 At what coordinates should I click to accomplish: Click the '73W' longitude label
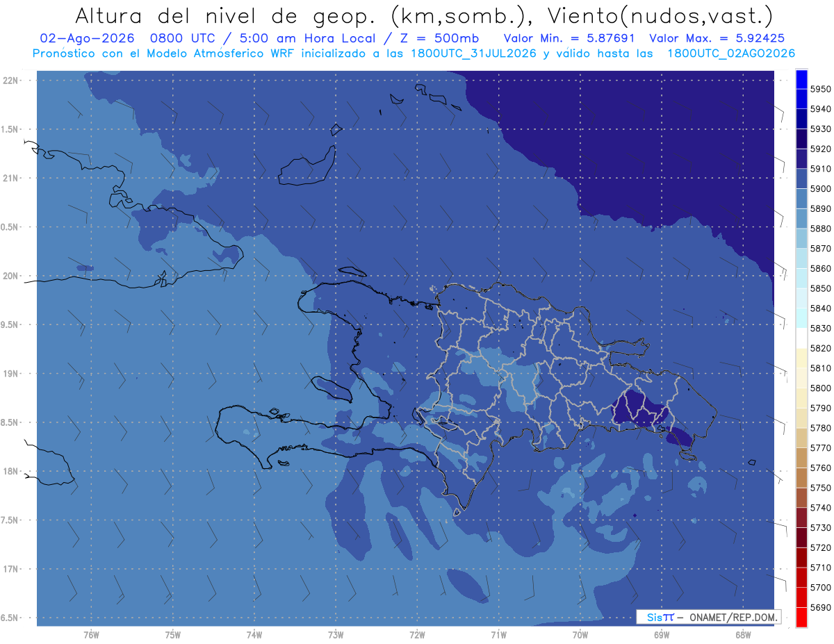click(x=336, y=635)
